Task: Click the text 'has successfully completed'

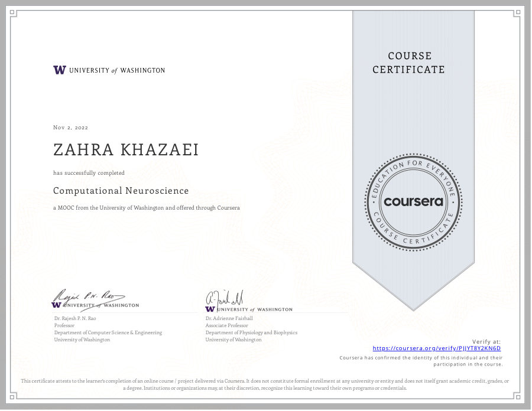Action: [x=89, y=173]
